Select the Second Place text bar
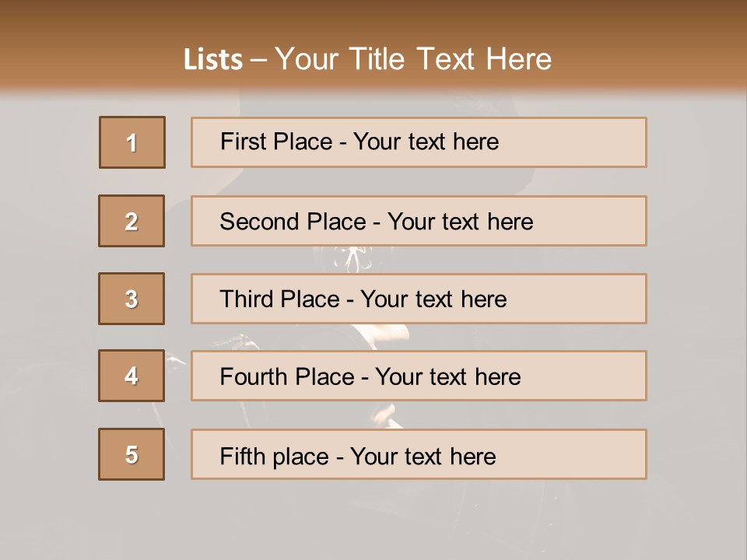This screenshot has width=747, height=560. (x=419, y=221)
